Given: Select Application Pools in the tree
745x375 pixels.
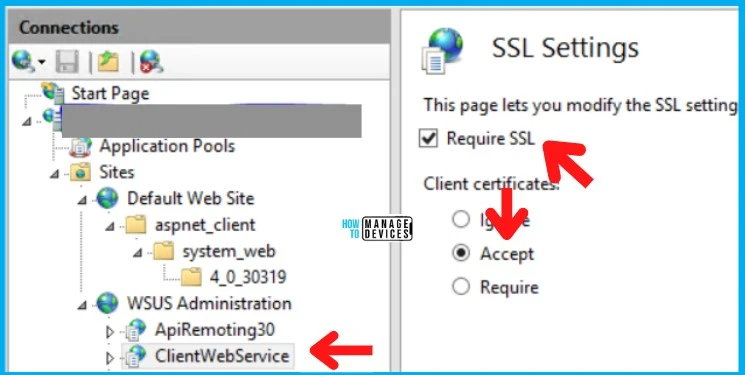Looking at the screenshot, I should point(167,146).
